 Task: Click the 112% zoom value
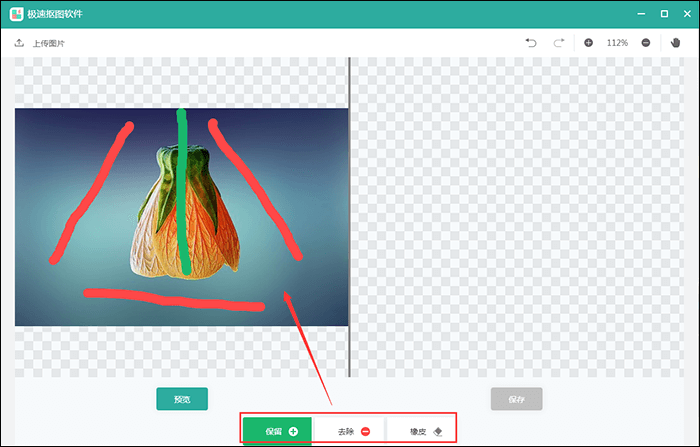pos(617,43)
